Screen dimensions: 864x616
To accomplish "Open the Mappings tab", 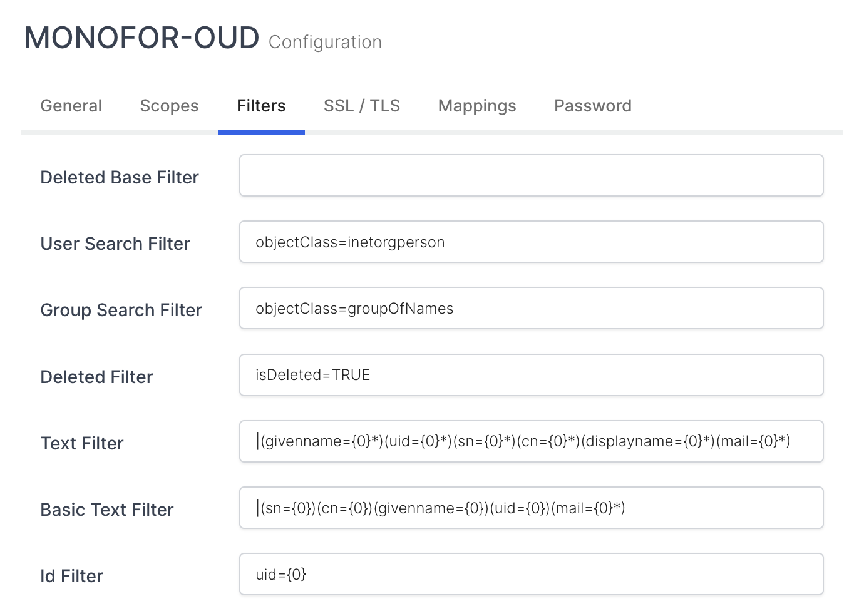I will coord(477,106).
